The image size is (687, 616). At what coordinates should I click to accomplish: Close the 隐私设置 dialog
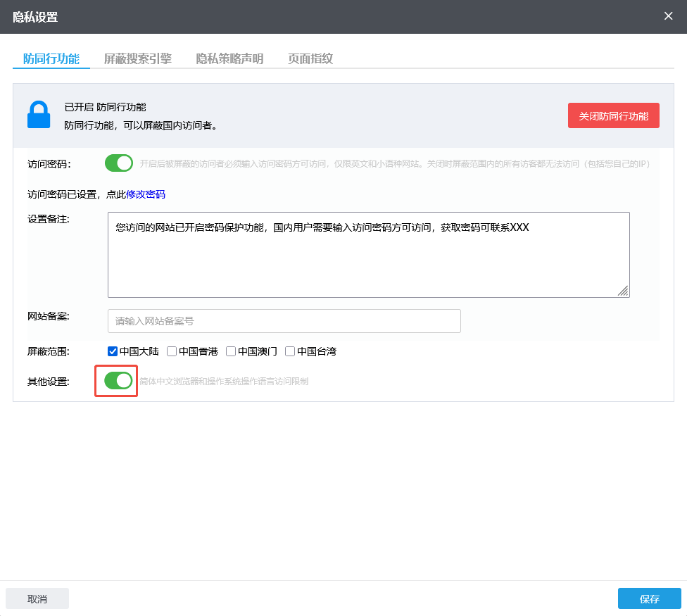tap(668, 15)
